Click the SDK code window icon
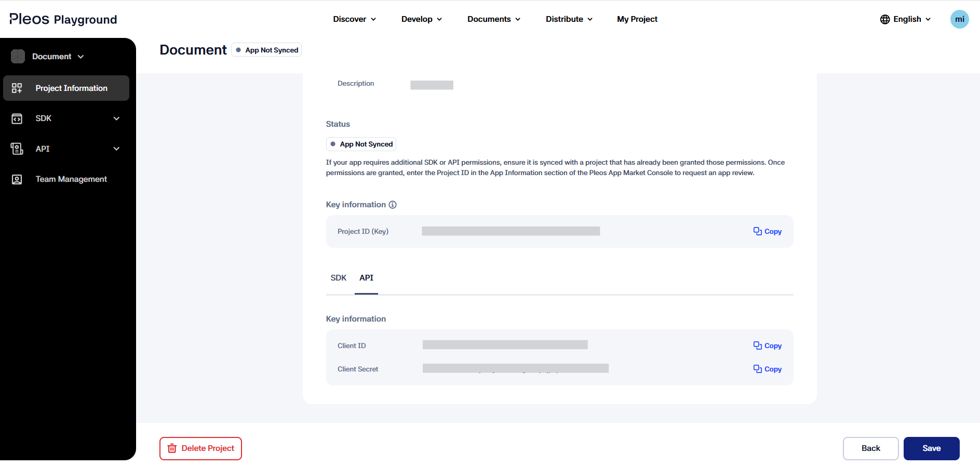The height and width of the screenshot is (466, 980). 17,119
